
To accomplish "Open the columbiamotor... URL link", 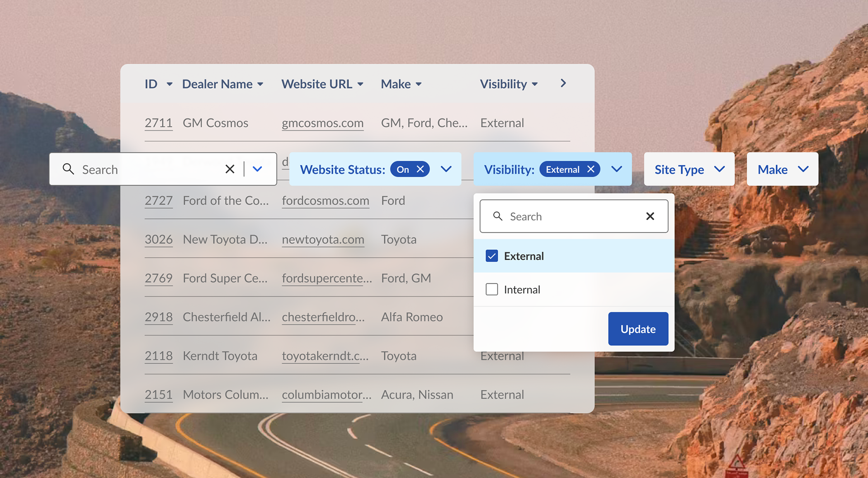I will pyautogui.click(x=327, y=395).
